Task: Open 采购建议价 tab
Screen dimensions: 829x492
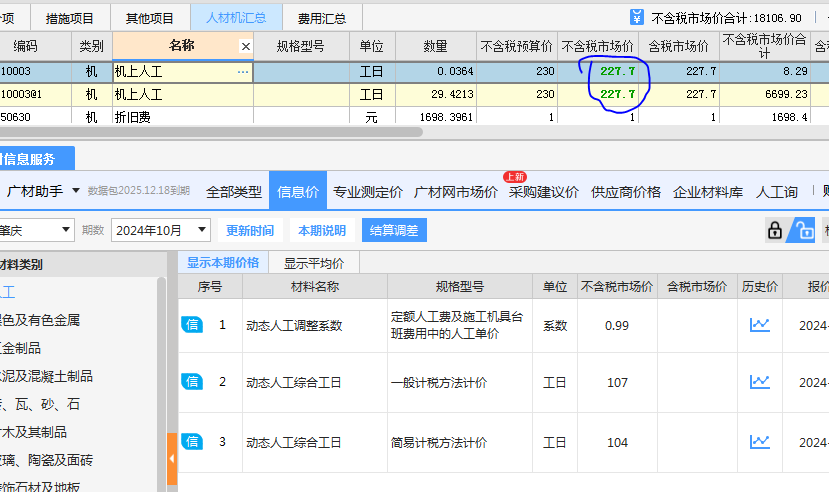Action: tap(544, 192)
